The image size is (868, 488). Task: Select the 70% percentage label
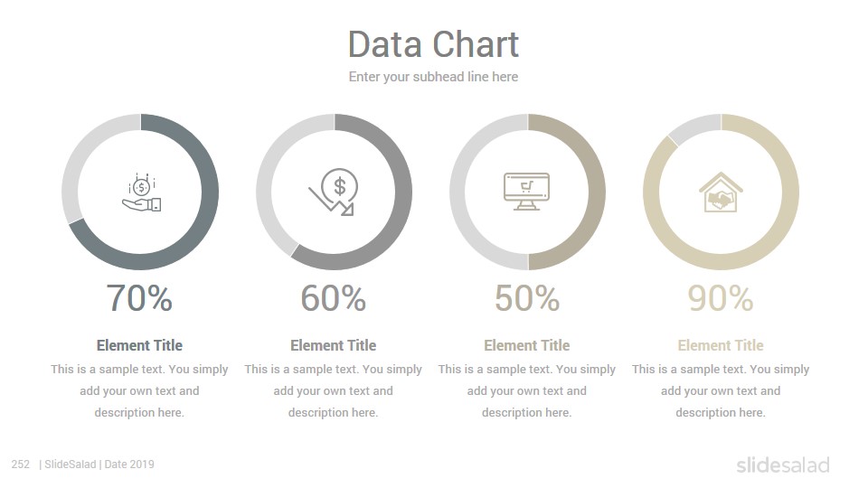(139, 298)
